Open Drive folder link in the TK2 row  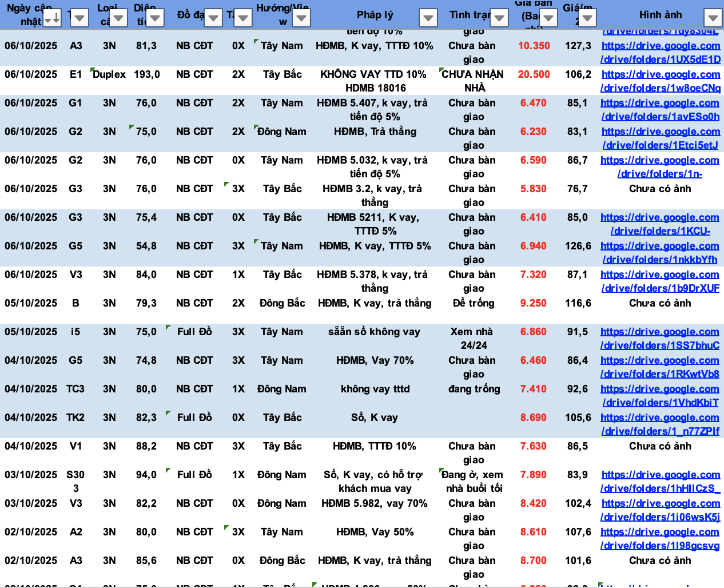point(660,424)
